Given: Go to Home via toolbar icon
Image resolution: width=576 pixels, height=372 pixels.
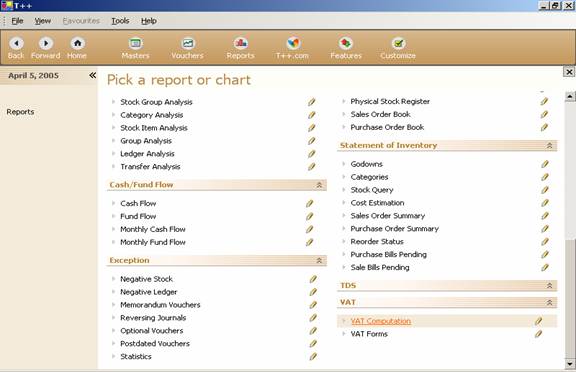Looking at the screenshot, I should click(x=78, y=43).
